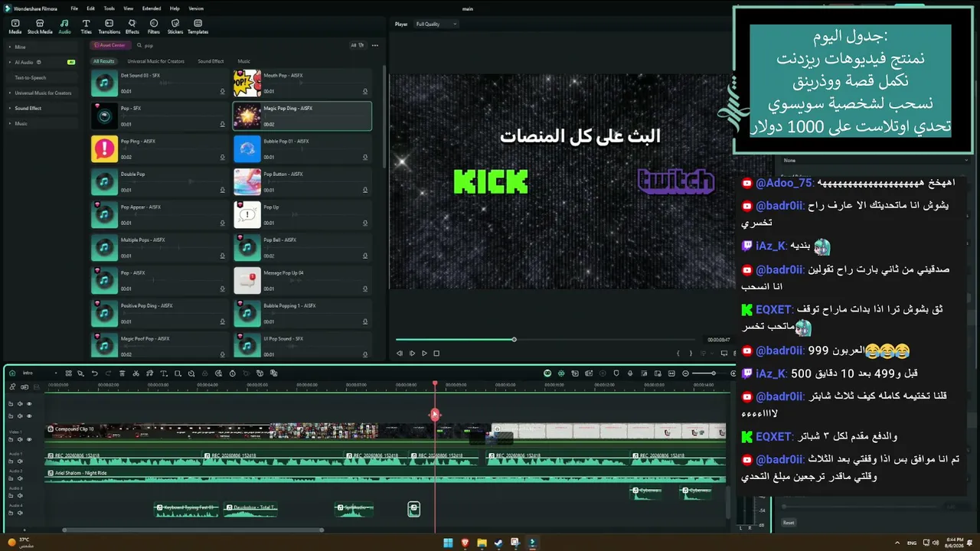This screenshot has height=551, width=980.
Task: Open the Help menu
Action: point(175,8)
